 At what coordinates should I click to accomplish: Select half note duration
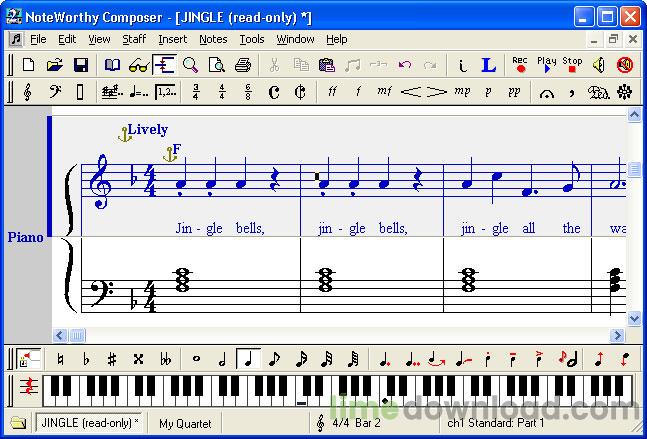[x=222, y=359]
